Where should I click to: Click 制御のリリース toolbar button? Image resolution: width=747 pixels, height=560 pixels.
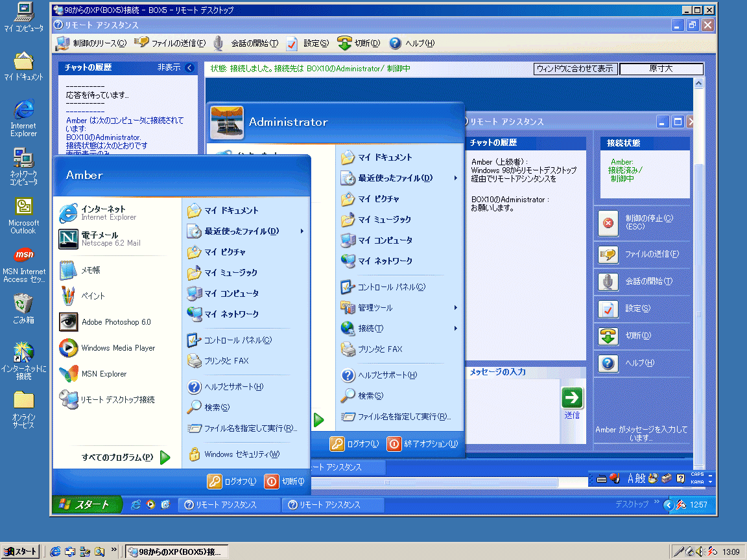tap(91, 43)
